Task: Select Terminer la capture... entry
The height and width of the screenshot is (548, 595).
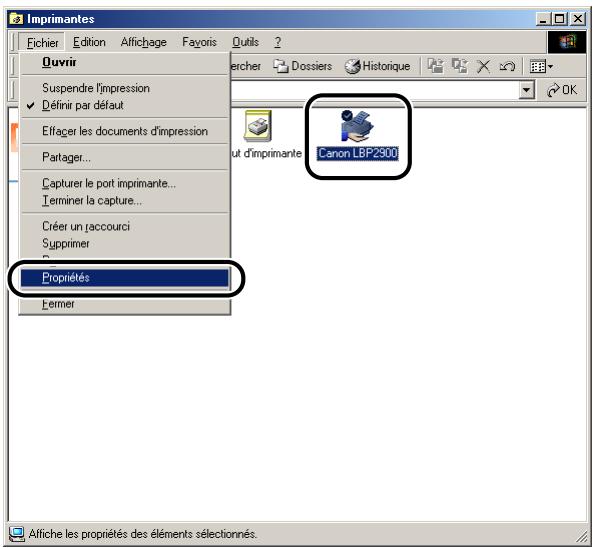Action: (125, 200)
